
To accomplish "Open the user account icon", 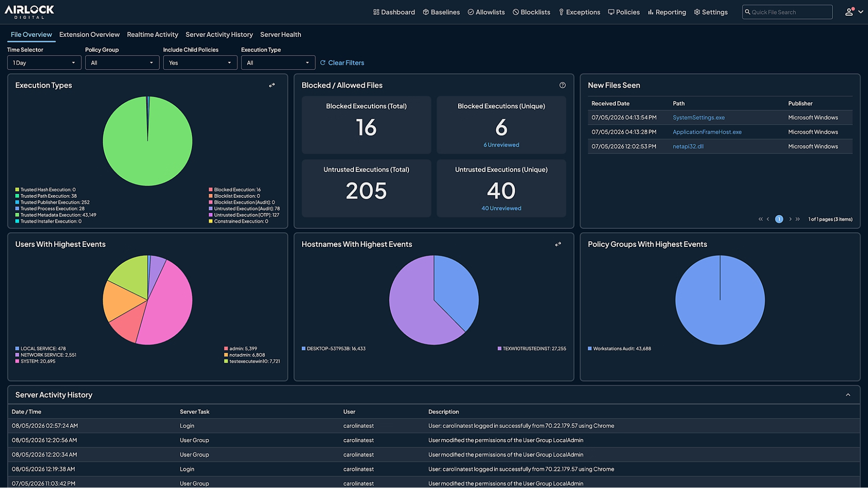I will pos(849,12).
